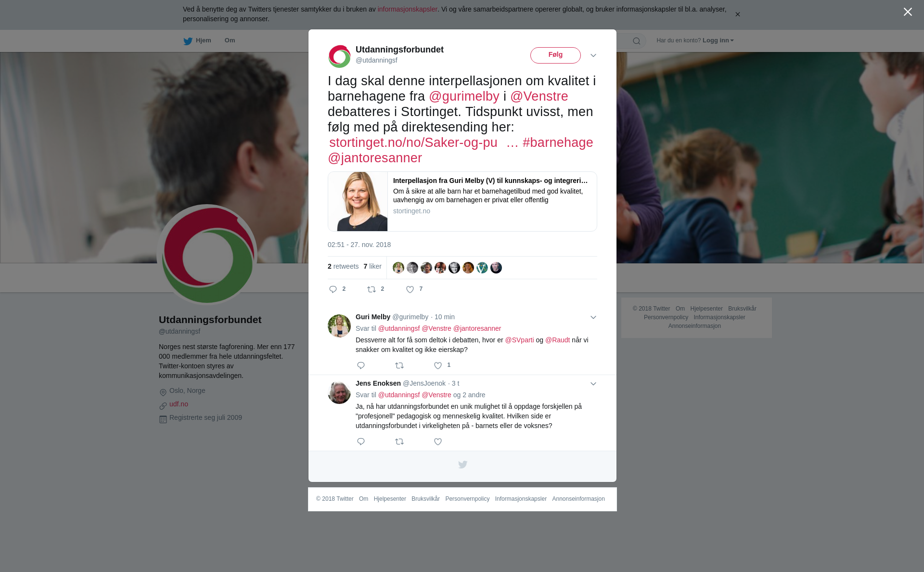Dismiss the cookie notice banner
The image size is (924, 572).
click(x=737, y=14)
